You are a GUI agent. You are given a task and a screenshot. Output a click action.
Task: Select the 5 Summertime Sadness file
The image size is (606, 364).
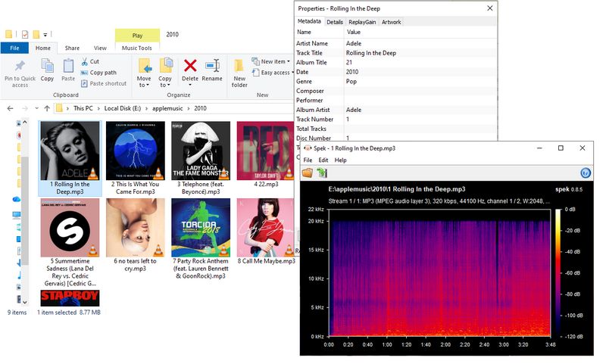click(70, 242)
